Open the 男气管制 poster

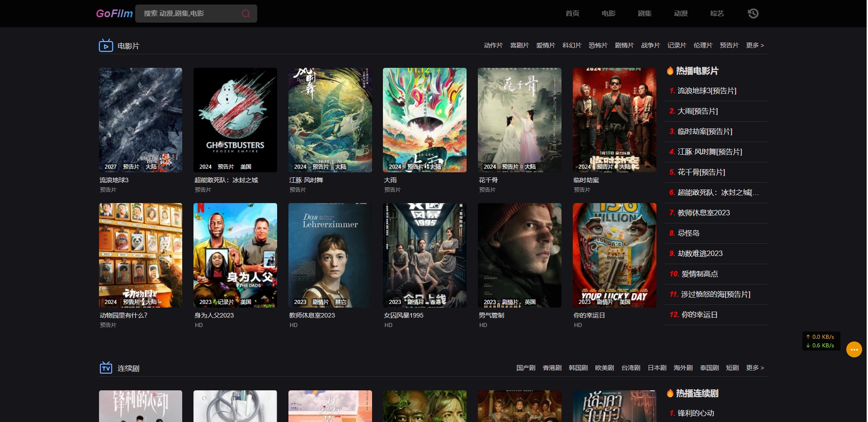(519, 255)
